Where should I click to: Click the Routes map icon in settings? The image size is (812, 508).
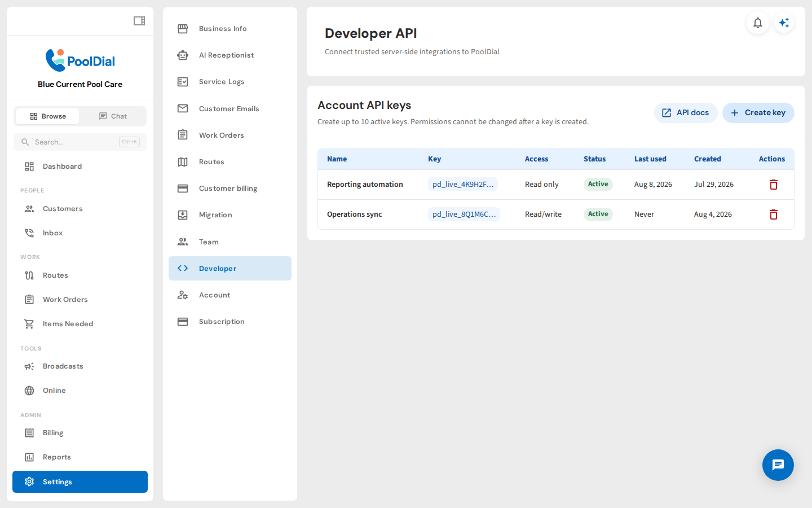pyautogui.click(x=183, y=162)
